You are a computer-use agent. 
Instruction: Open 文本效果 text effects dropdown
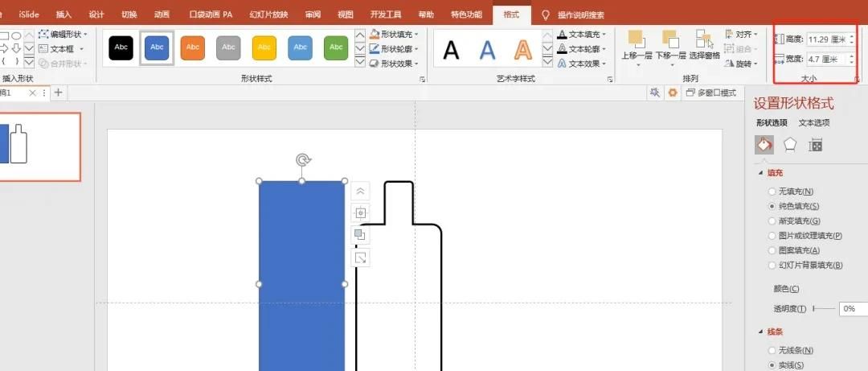tap(582, 64)
